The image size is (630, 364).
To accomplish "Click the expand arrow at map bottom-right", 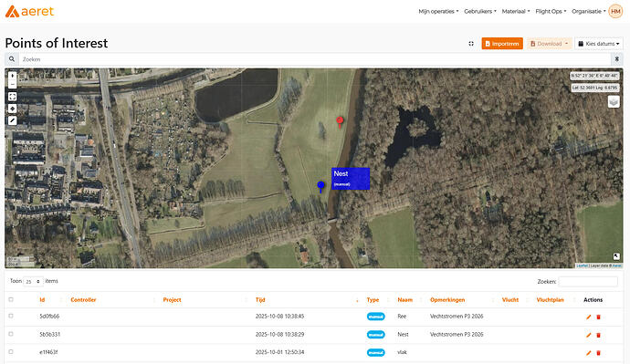I will [x=616, y=256].
